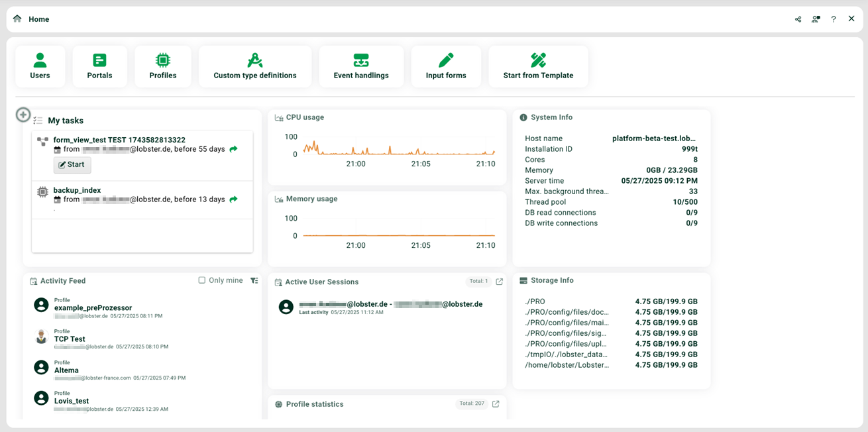Click the plus circle add widget button
This screenshot has width=868, height=432.
(23, 115)
